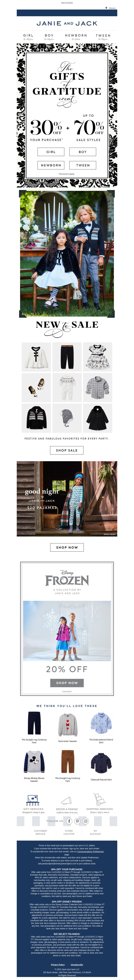This screenshot has height=980, width=134.
Task: Open the Pinterest icon
Action: coord(77,821)
